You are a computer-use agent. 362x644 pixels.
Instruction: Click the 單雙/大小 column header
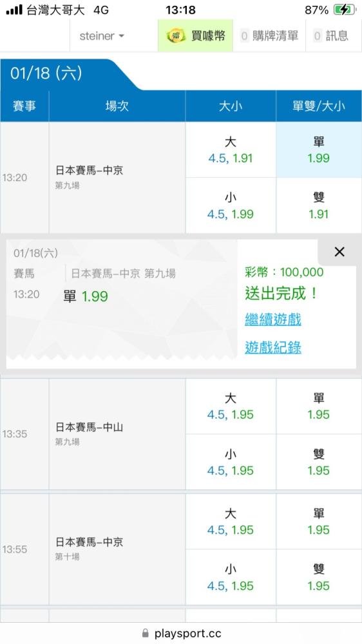(x=319, y=106)
